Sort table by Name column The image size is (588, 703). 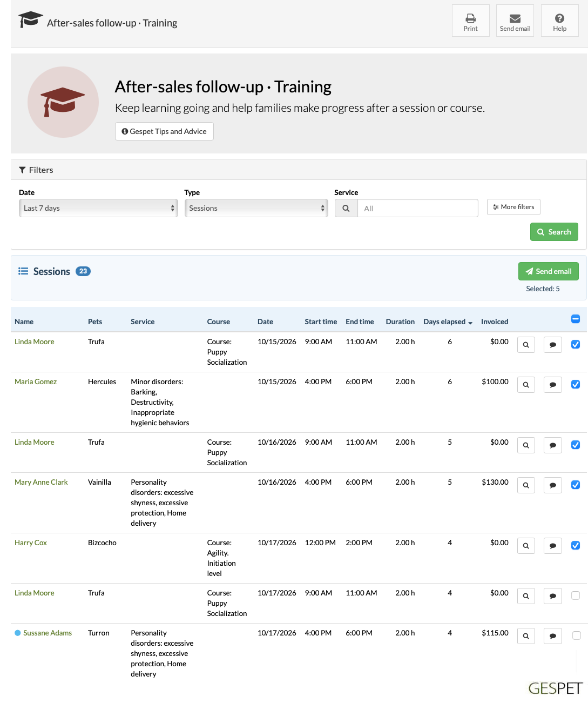click(x=24, y=322)
